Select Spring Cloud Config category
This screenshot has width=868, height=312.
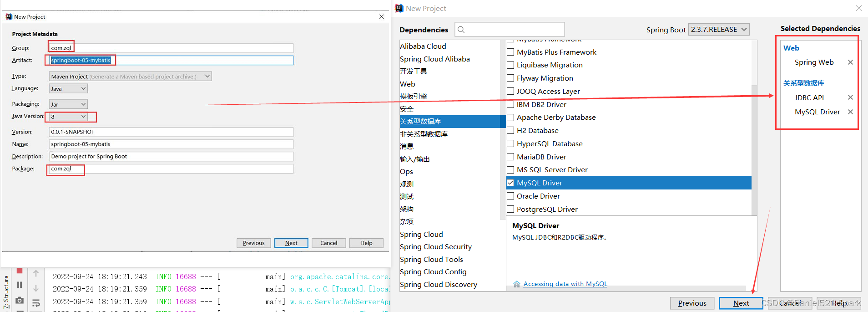pyautogui.click(x=433, y=271)
